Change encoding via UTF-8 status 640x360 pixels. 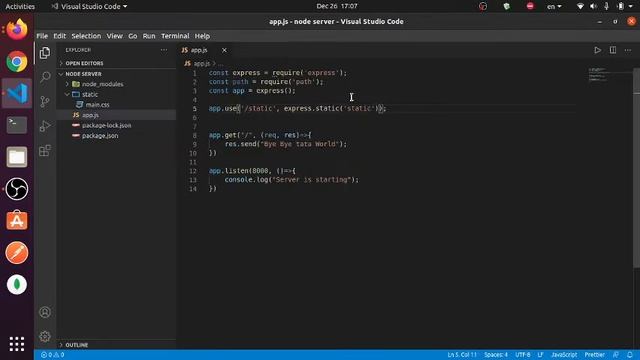click(x=522, y=355)
